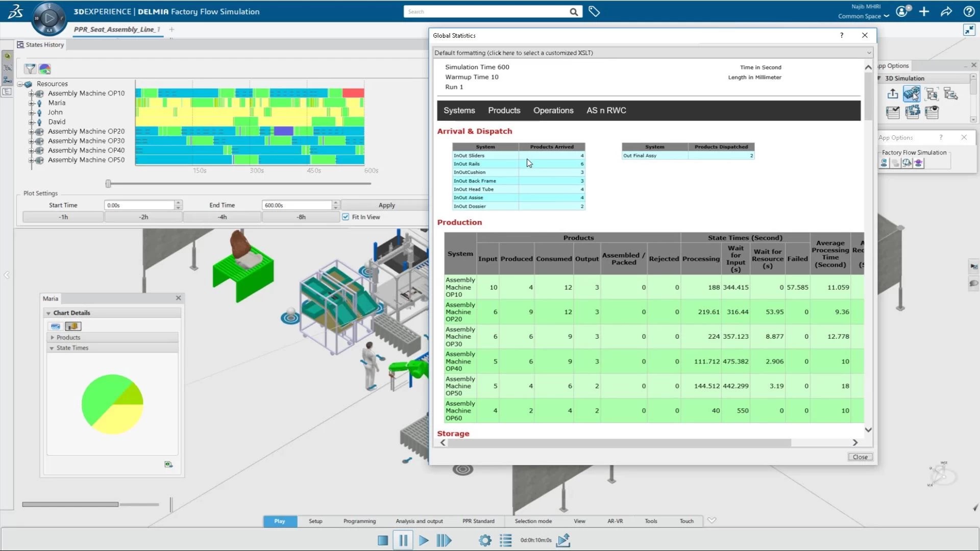Click the stop playback button icon
The height and width of the screenshot is (551, 980).
(x=382, y=540)
